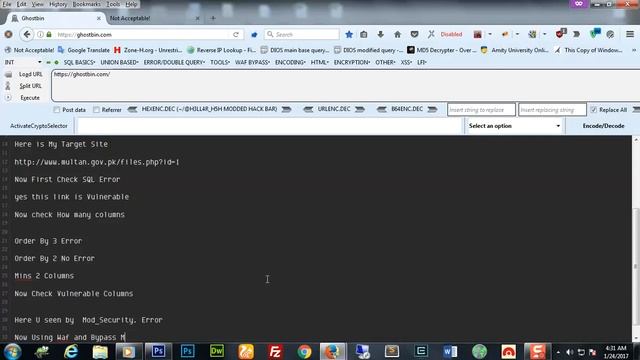
Task: Open Internet Explorer from the taskbar
Action: tap(71, 351)
